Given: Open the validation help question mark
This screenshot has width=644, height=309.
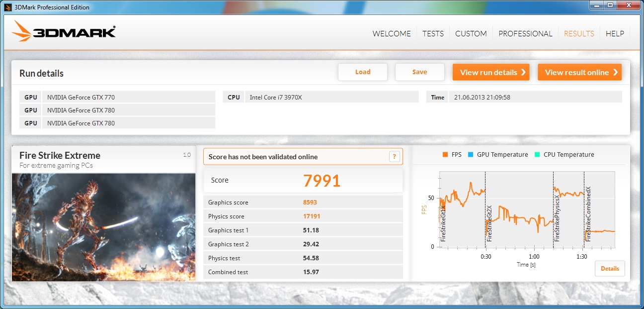Looking at the screenshot, I should (395, 157).
